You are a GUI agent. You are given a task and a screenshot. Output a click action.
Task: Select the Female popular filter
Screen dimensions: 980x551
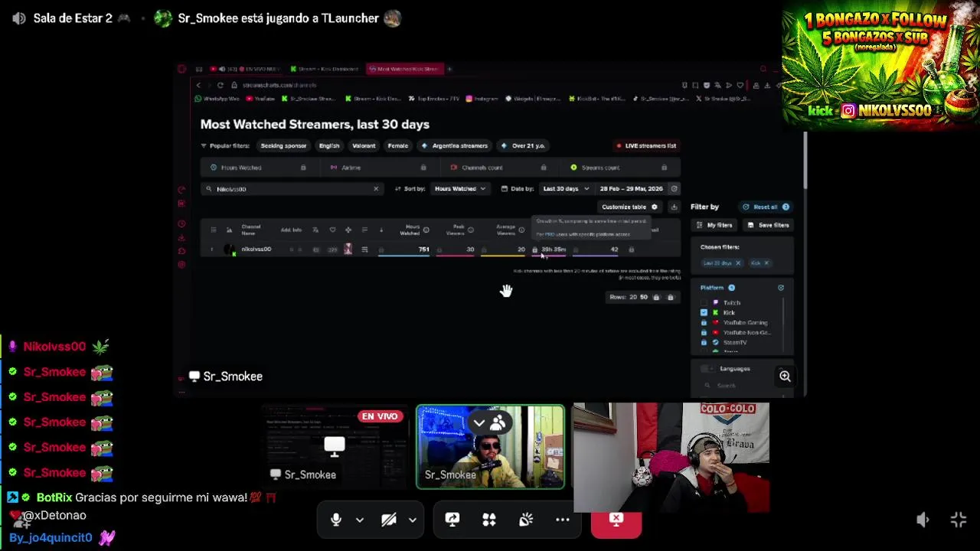coord(397,145)
